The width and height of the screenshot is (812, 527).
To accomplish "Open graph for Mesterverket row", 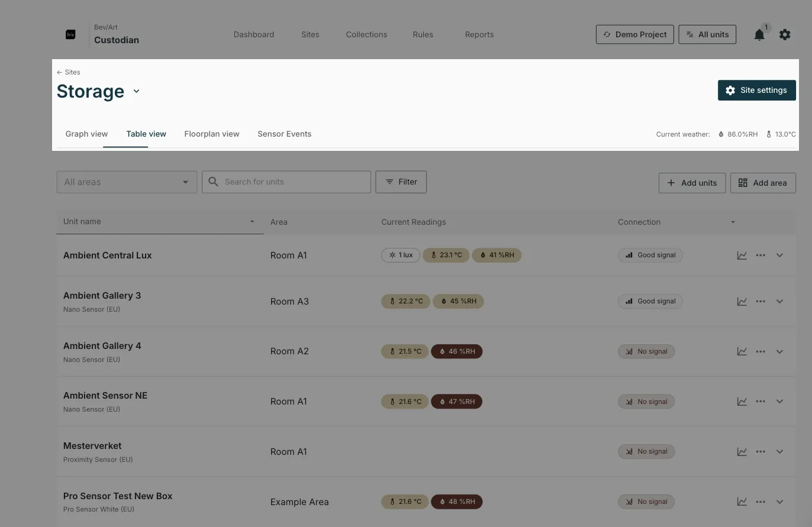I will (x=742, y=452).
